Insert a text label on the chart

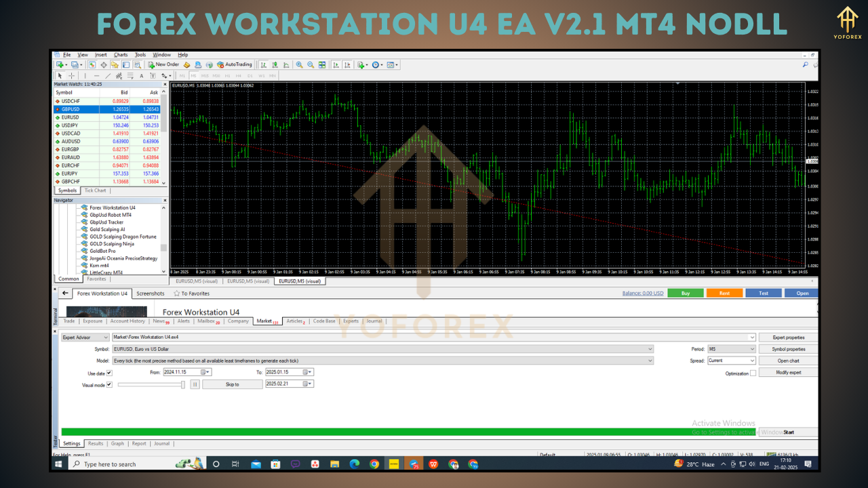tap(153, 76)
